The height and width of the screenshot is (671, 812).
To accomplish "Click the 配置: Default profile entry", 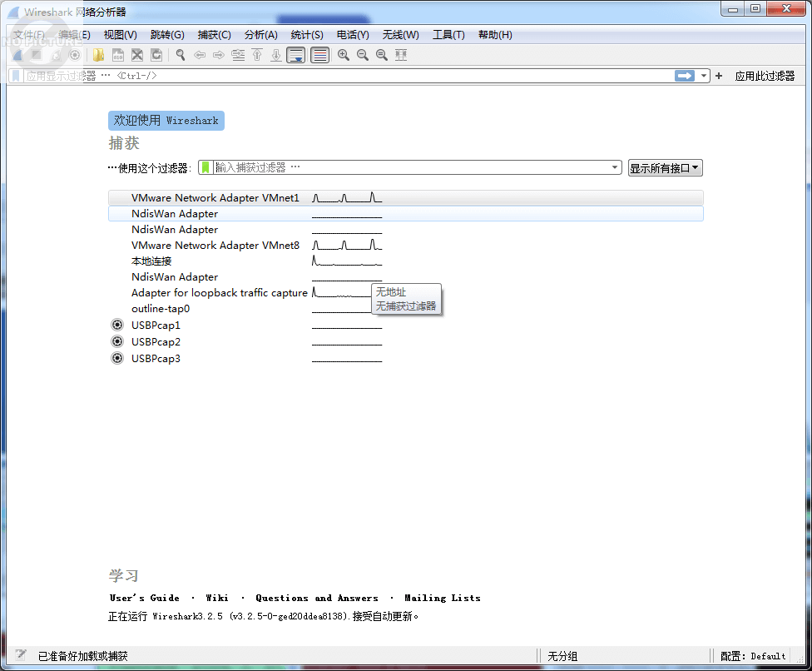I will (753, 656).
